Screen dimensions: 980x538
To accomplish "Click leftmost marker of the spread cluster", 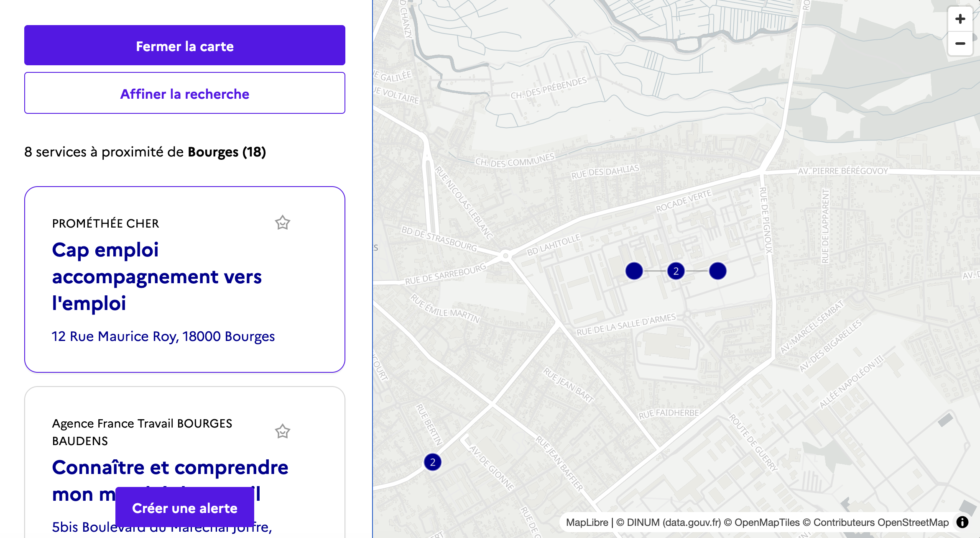I will pos(634,271).
